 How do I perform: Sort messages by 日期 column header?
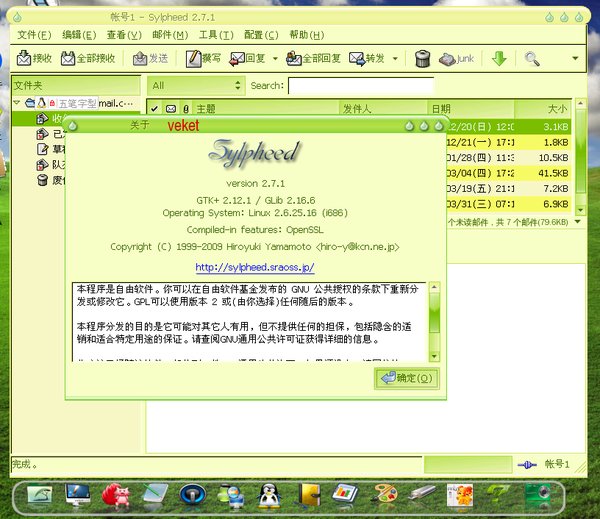[470, 109]
